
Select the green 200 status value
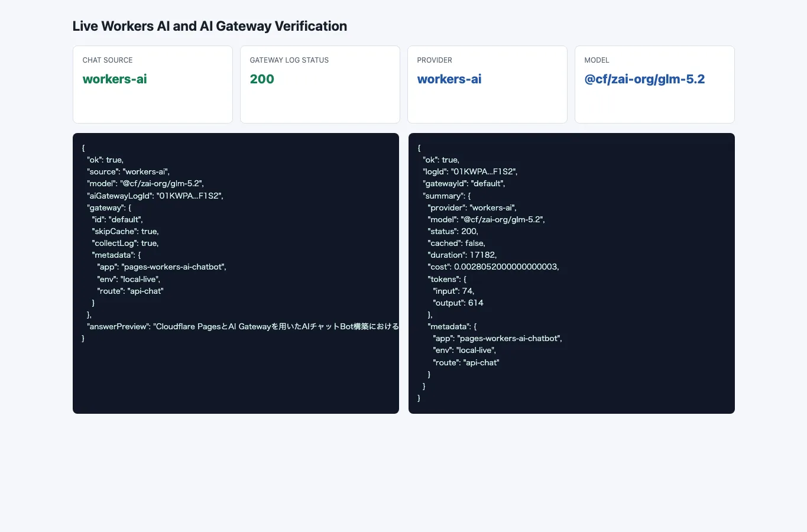pos(262,79)
